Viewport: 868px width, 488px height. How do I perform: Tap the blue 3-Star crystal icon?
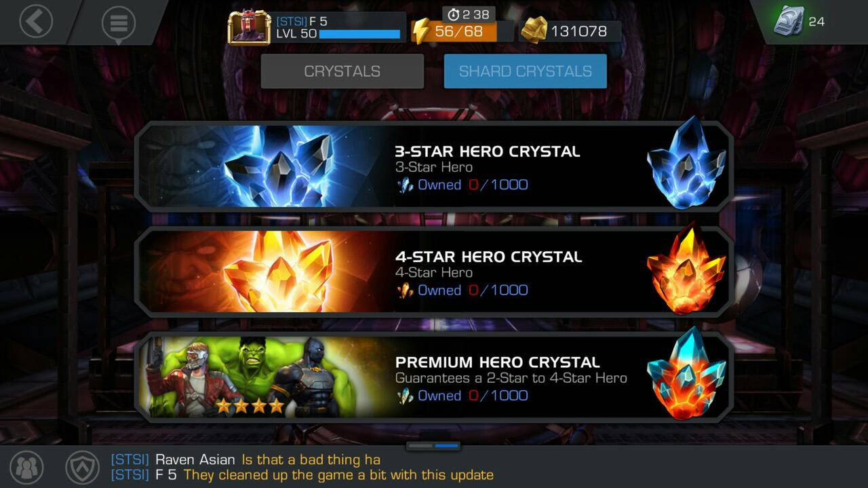point(686,162)
